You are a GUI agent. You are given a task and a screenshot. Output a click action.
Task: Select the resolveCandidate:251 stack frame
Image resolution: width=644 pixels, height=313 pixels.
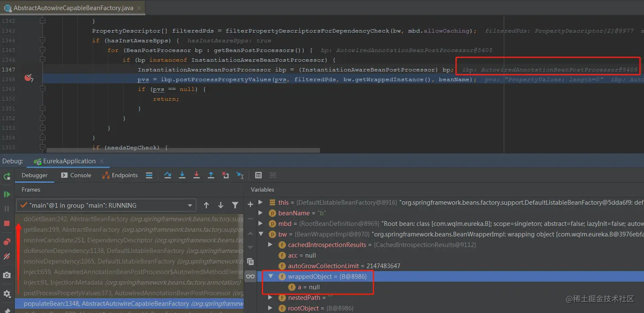pyautogui.click(x=129, y=240)
